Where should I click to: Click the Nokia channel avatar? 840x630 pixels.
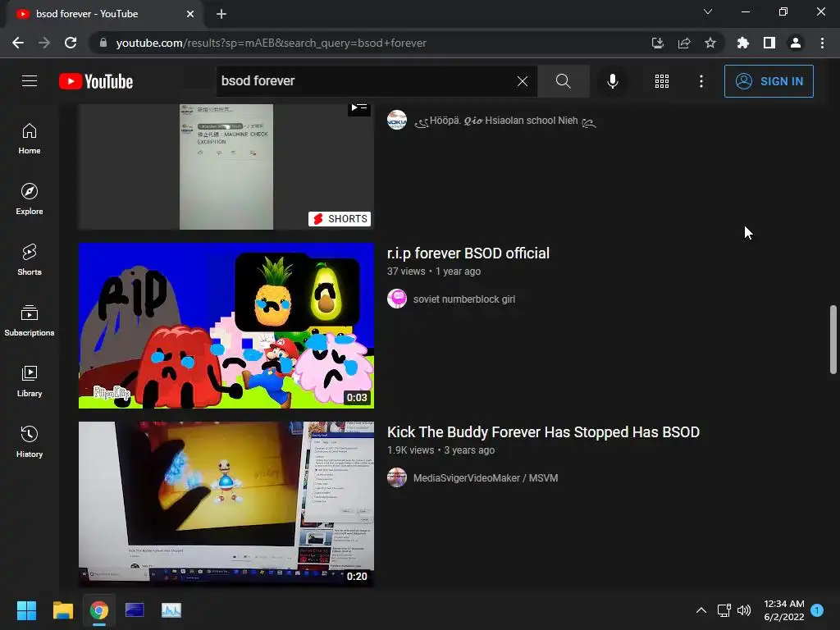[397, 120]
